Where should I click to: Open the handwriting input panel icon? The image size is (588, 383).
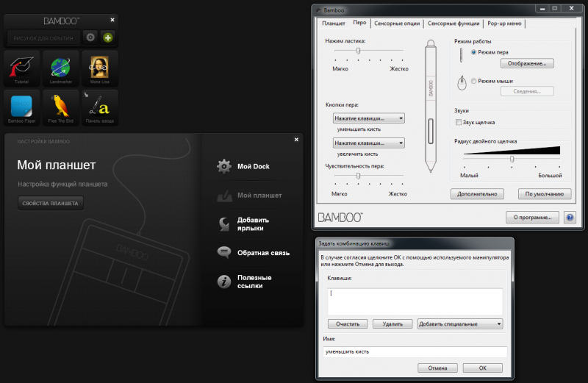100,107
